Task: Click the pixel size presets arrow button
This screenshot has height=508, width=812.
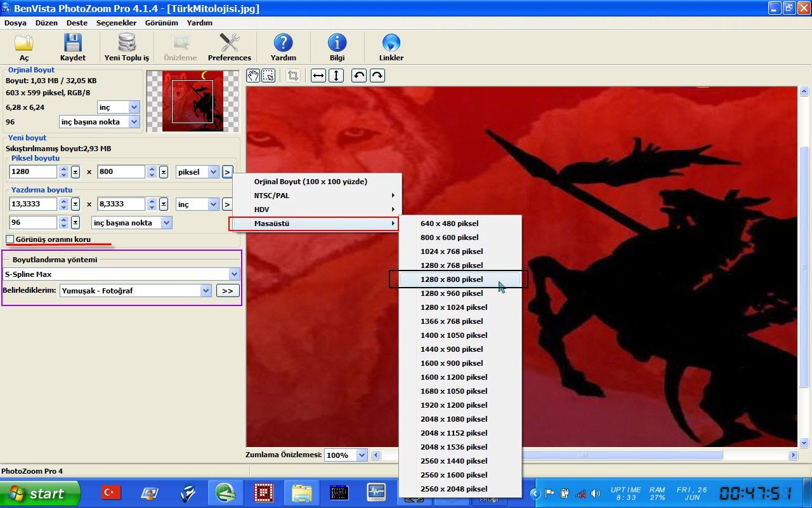Action: click(228, 172)
